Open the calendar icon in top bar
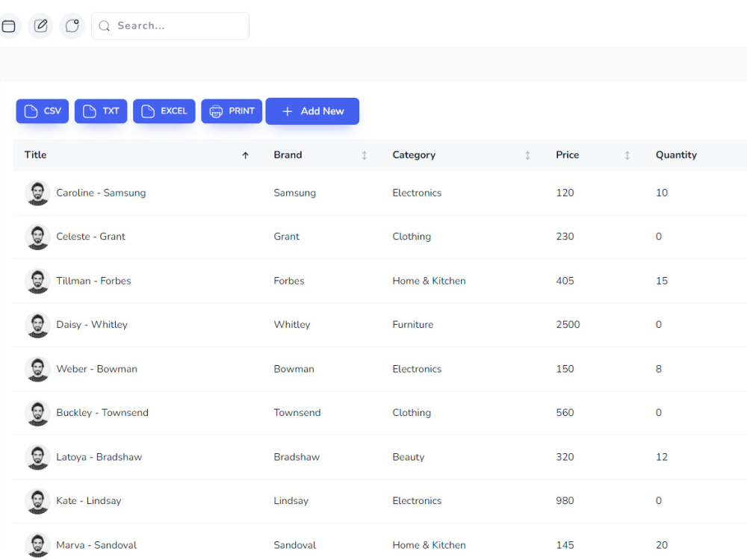747x560 pixels. point(8,25)
